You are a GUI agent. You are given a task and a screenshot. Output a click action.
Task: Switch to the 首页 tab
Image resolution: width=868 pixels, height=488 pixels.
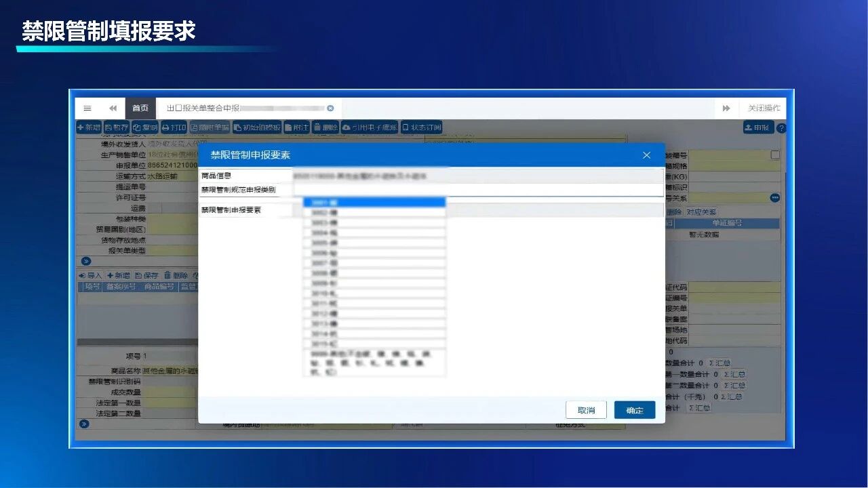point(140,108)
